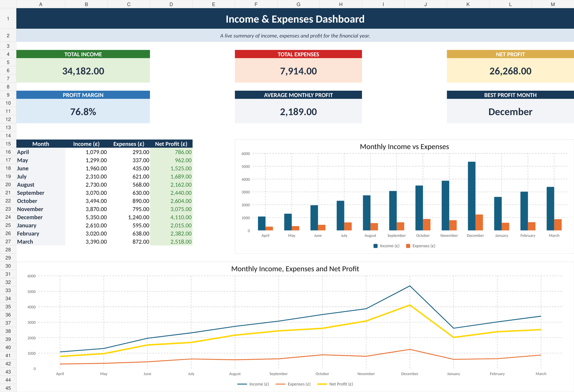Click the Month table header
Screen dimensions: 574x392
click(41, 144)
